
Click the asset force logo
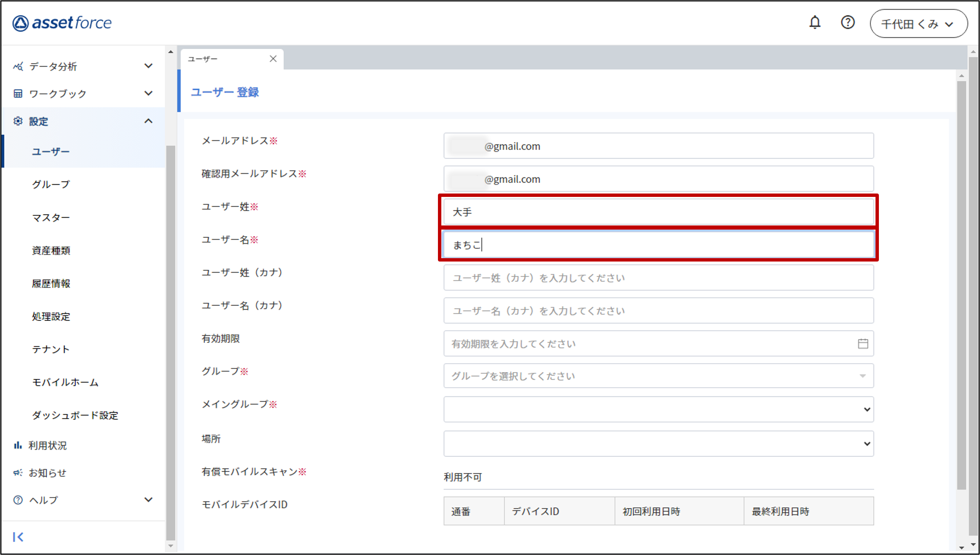(x=62, y=23)
